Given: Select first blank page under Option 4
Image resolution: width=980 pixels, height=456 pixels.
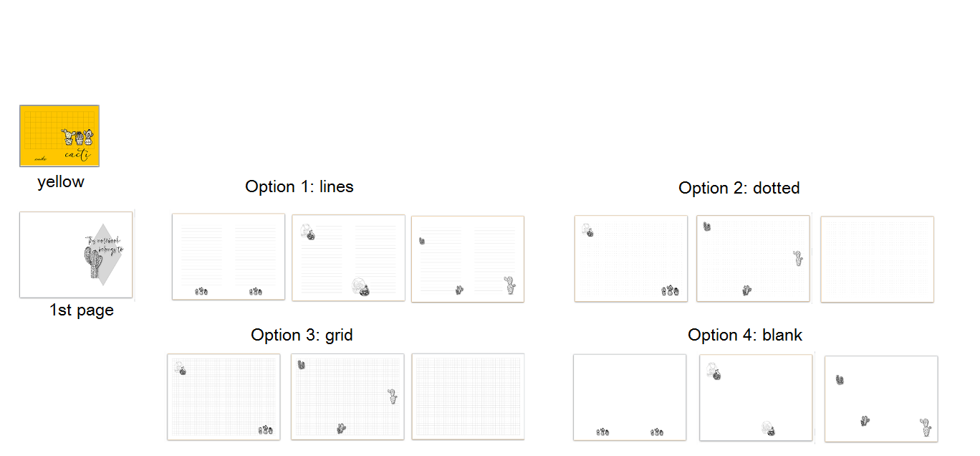Looking at the screenshot, I should (630, 398).
